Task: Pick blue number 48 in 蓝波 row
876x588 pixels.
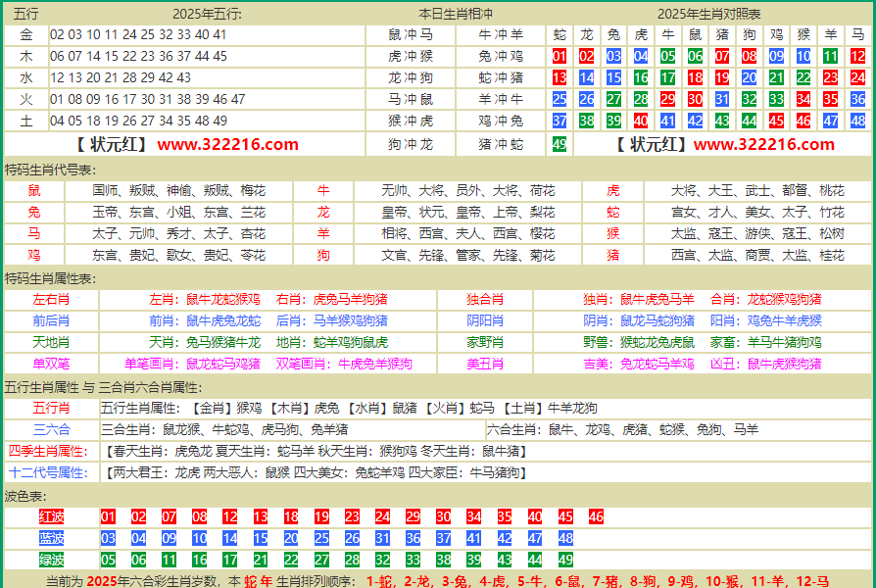Action: point(565,538)
